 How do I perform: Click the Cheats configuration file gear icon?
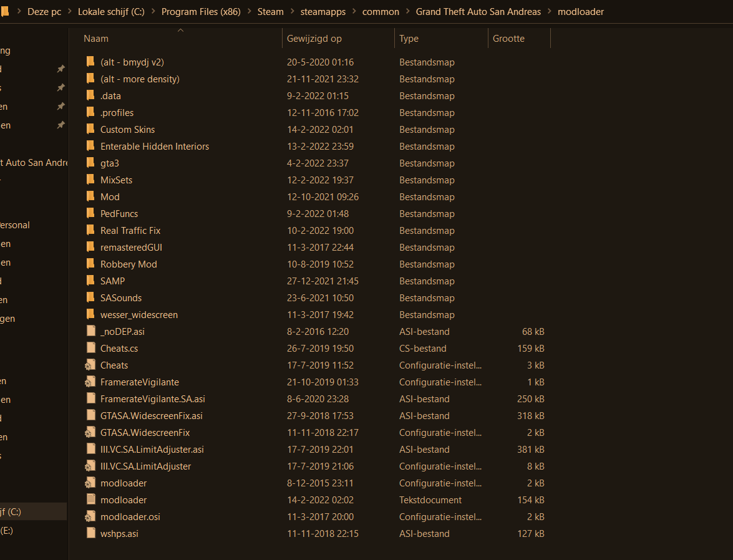[x=90, y=365]
